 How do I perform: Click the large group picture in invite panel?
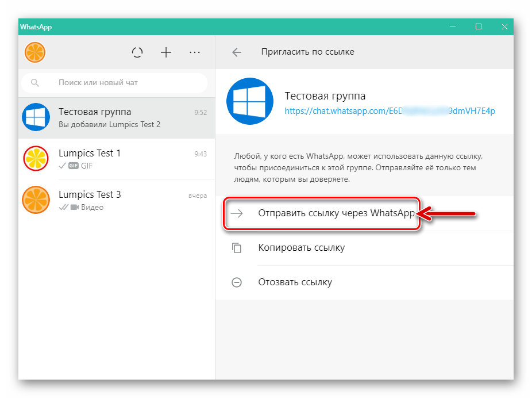pos(250,101)
